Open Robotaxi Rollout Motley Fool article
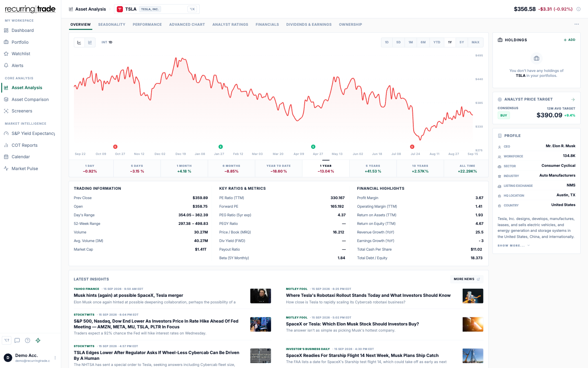This screenshot has width=588, height=368. (x=368, y=295)
